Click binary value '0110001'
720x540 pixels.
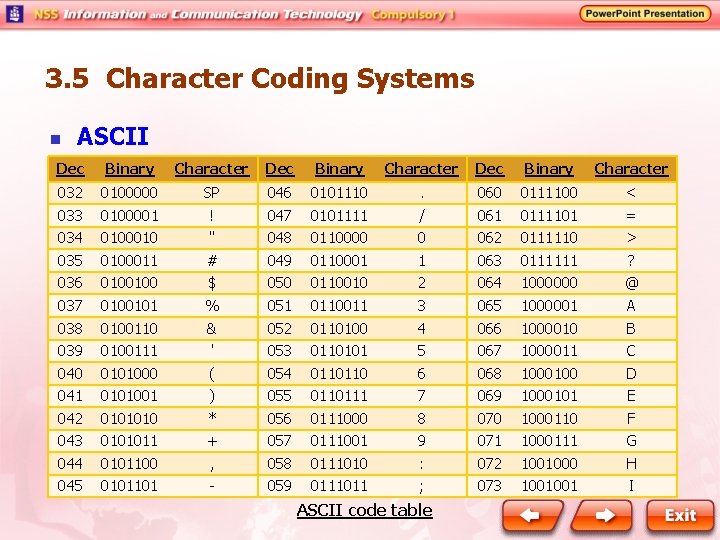click(339, 261)
